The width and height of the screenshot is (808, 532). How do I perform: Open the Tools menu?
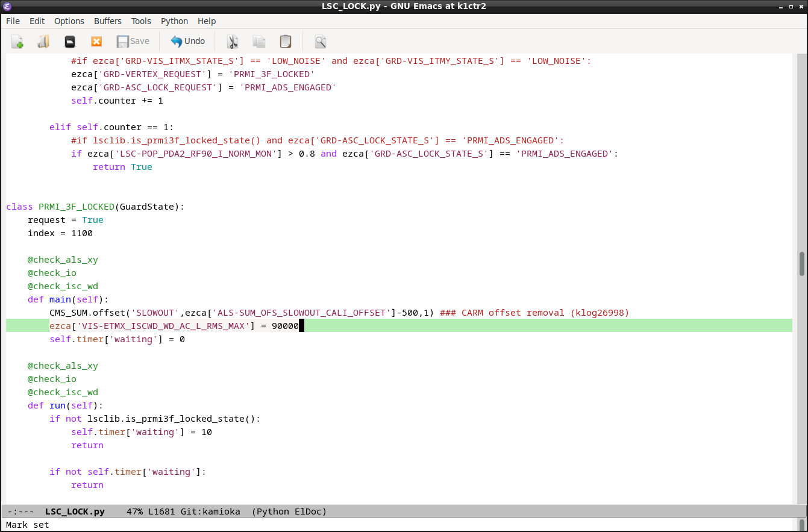pyautogui.click(x=141, y=21)
